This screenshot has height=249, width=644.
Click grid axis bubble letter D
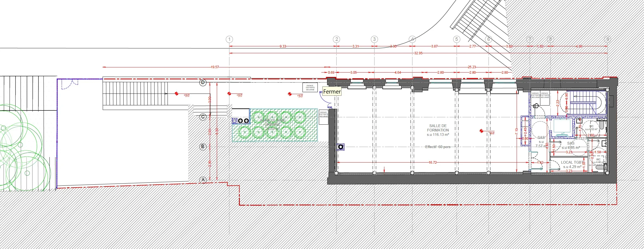click(203, 82)
